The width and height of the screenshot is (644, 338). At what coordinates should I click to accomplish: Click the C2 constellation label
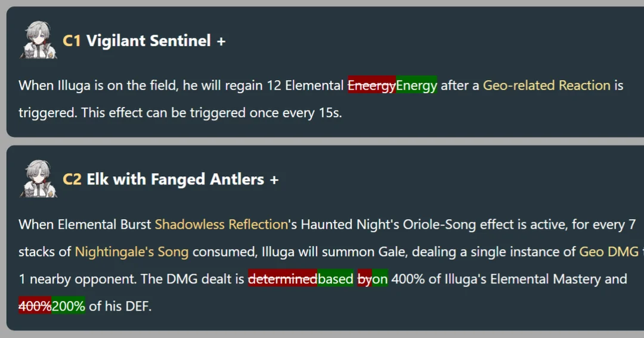(x=72, y=179)
